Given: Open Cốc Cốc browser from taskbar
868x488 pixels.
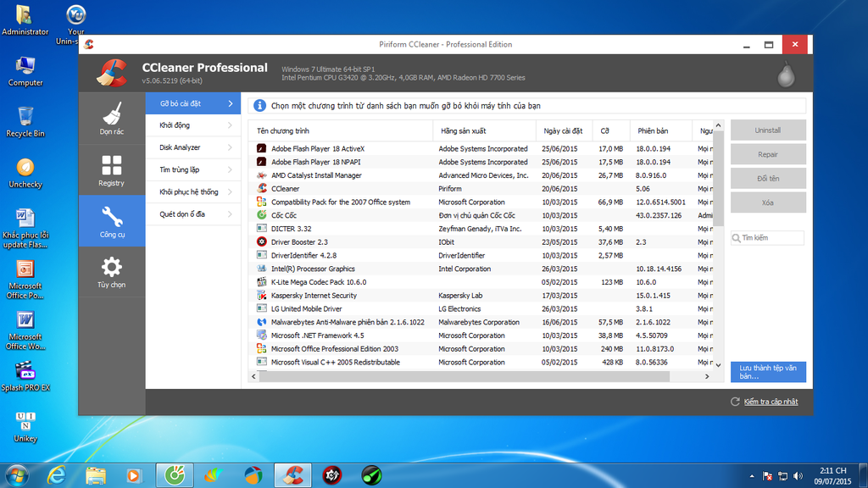Looking at the screenshot, I should pyautogui.click(x=175, y=475).
